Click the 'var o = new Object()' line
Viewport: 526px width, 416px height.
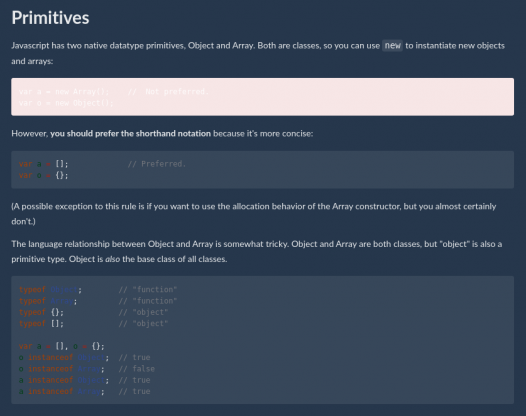66,103
